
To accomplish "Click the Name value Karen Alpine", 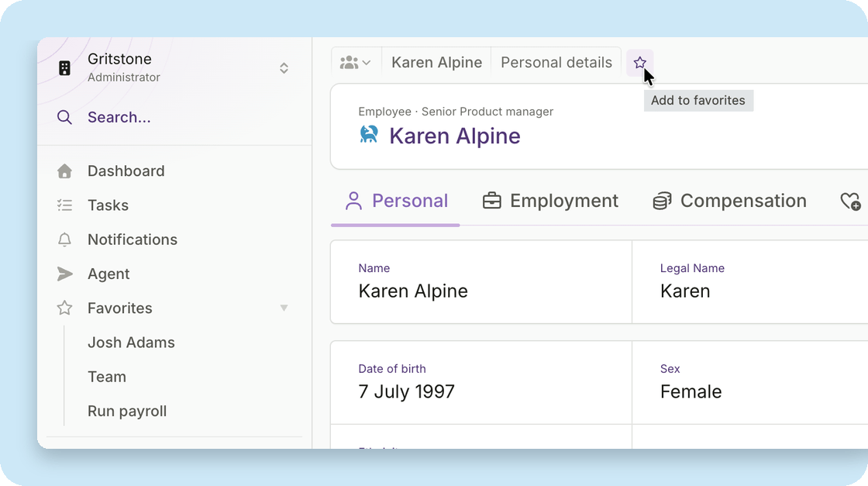I will 413,291.
